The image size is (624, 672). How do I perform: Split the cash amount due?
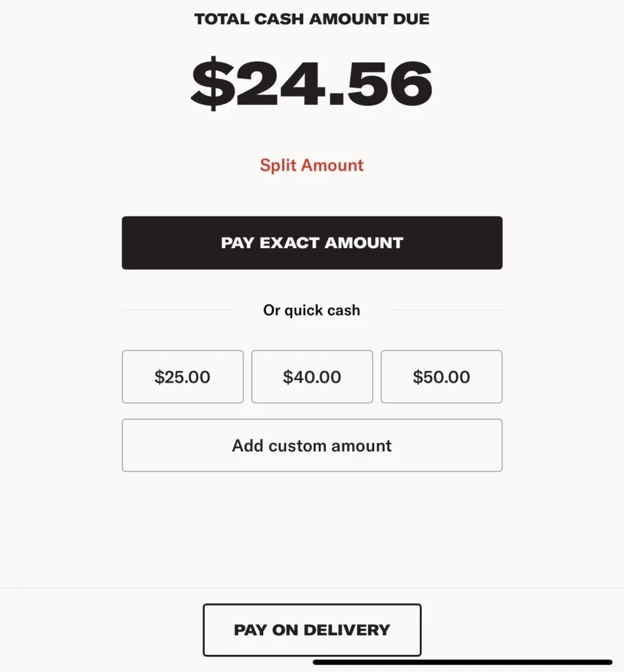pyautogui.click(x=312, y=165)
